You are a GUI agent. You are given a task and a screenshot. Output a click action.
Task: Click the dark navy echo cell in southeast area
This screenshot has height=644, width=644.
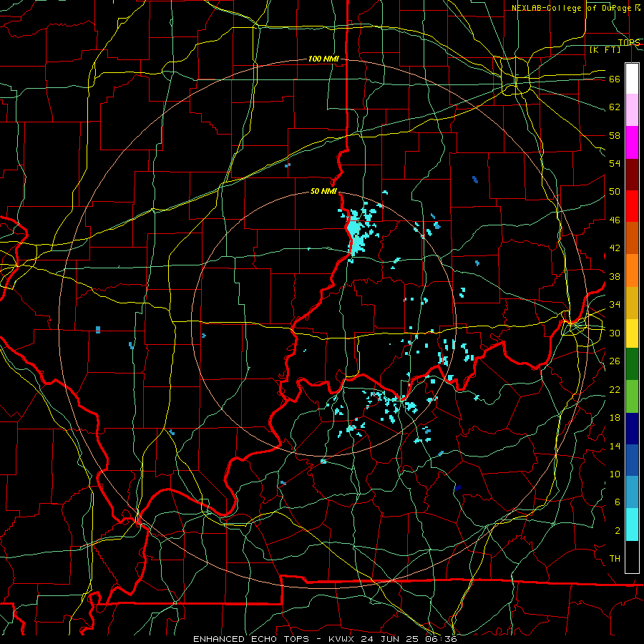pyautogui.click(x=457, y=488)
